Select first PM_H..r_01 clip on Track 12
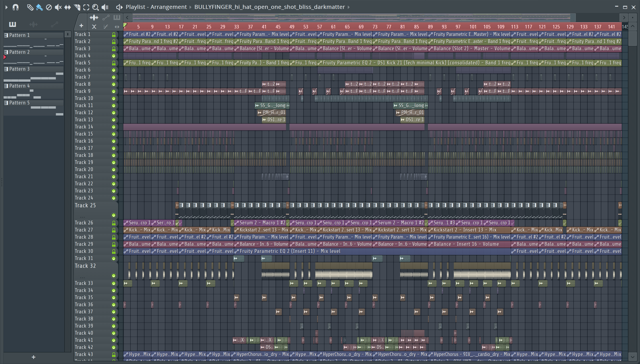This screenshot has height=364, width=640. pos(272,112)
